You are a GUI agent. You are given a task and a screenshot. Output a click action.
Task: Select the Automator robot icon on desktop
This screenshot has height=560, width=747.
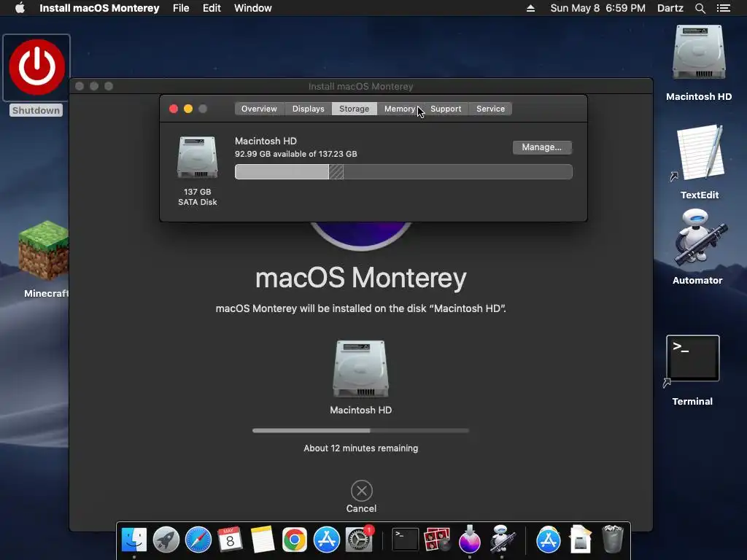click(699, 238)
